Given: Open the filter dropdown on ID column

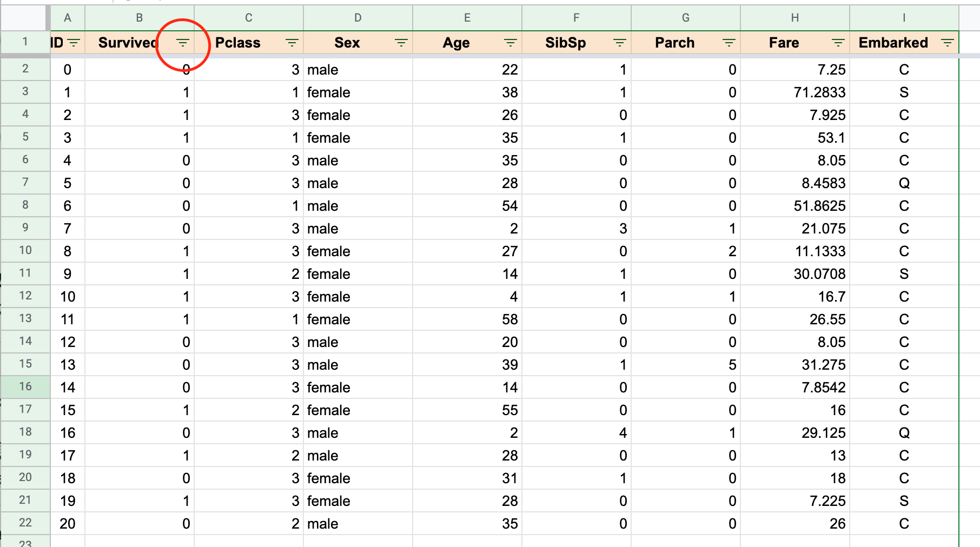Looking at the screenshot, I should pyautogui.click(x=74, y=43).
